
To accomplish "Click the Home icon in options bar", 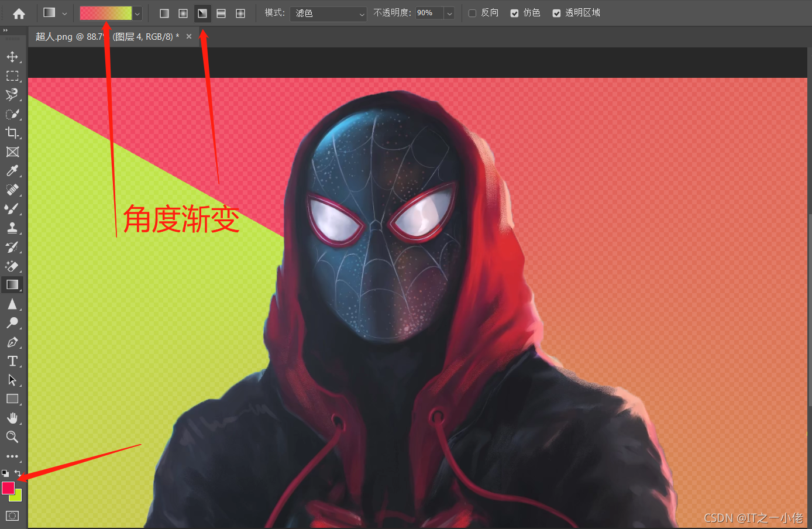I will point(19,13).
